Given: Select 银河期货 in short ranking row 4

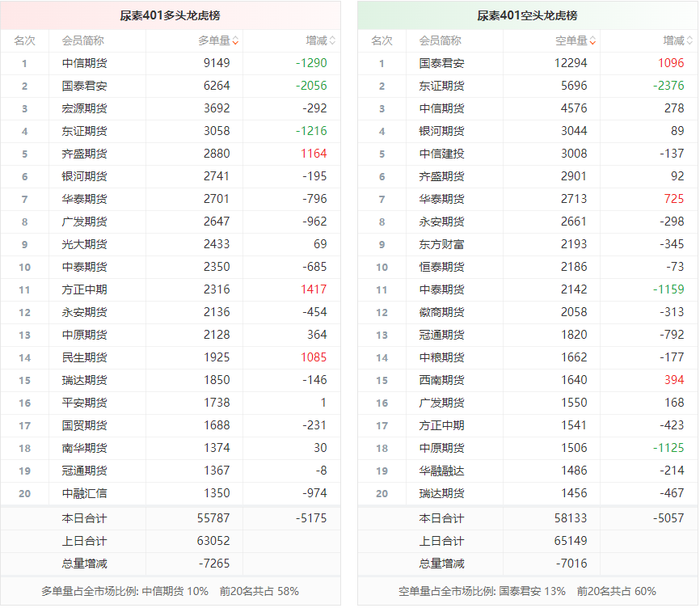Looking at the screenshot, I should (441, 131).
